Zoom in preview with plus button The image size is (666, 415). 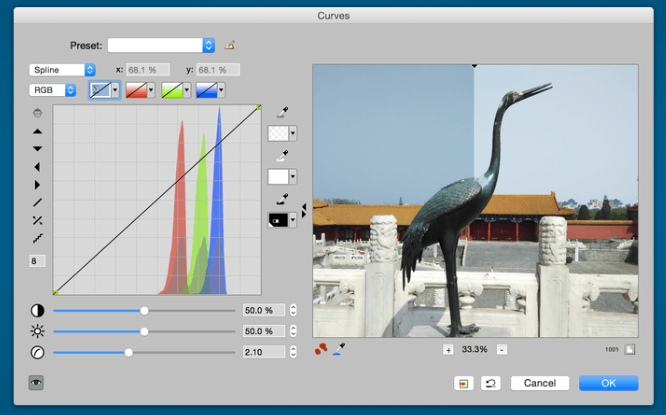[449, 349]
